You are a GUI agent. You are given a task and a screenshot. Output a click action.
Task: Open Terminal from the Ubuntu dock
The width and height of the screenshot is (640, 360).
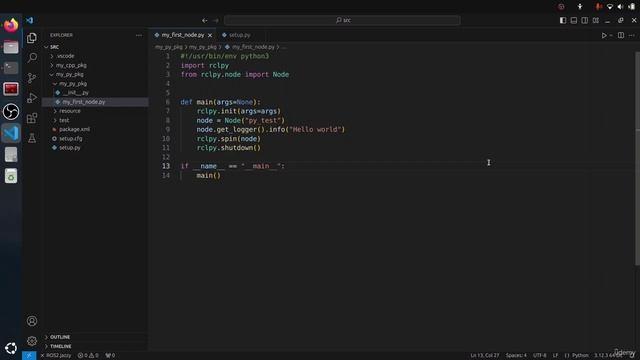point(11,68)
